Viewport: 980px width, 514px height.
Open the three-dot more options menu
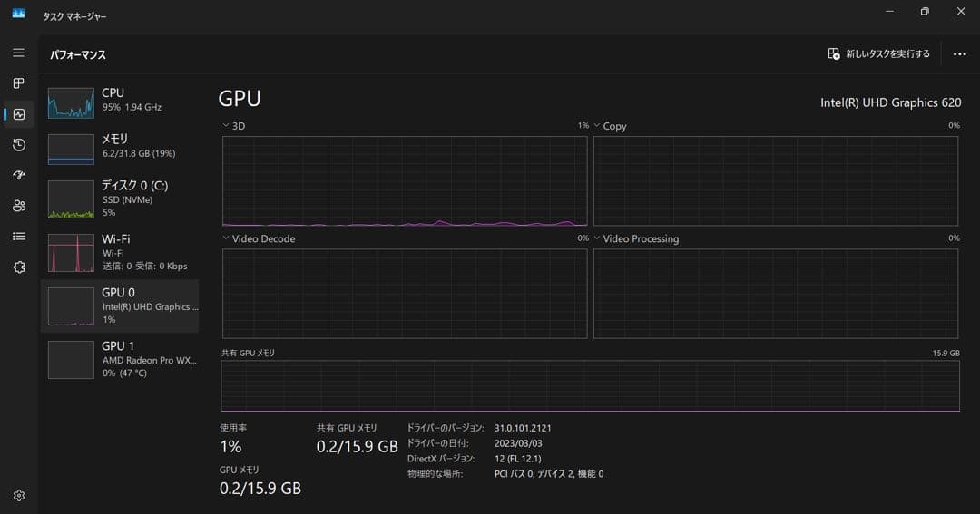click(959, 54)
